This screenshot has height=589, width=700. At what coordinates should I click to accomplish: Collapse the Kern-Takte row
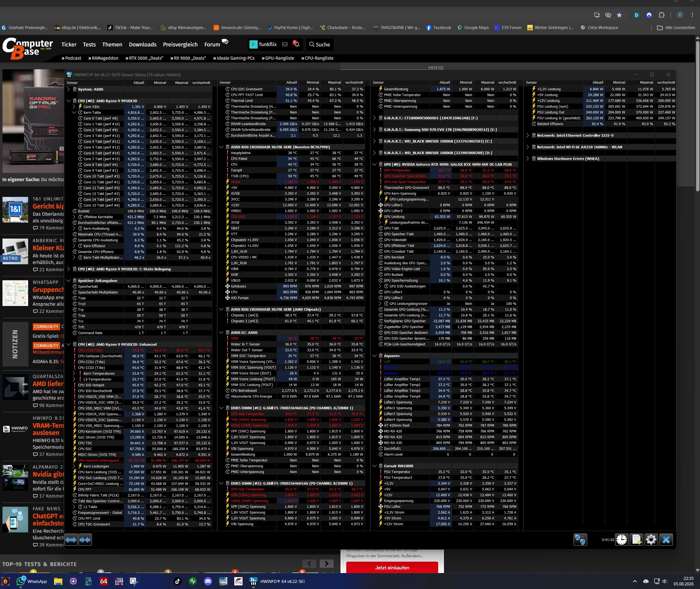click(x=74, y=112)
